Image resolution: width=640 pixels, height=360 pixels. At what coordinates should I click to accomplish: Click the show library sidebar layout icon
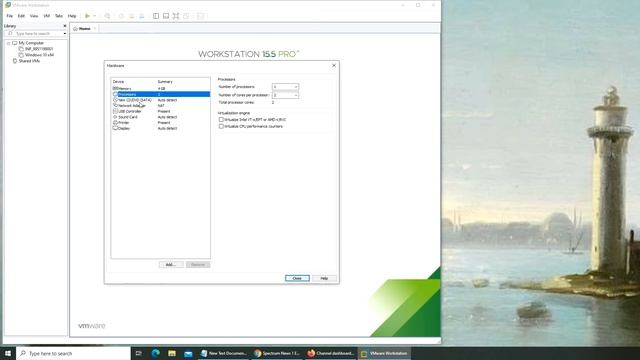pyautogui.click(x=156, y=16)
